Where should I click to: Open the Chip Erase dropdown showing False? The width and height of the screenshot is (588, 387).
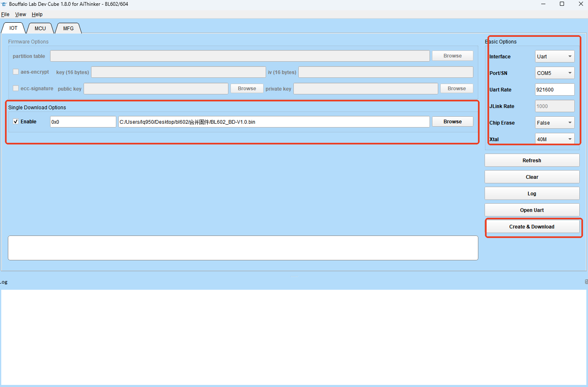(x=554, y=123)
